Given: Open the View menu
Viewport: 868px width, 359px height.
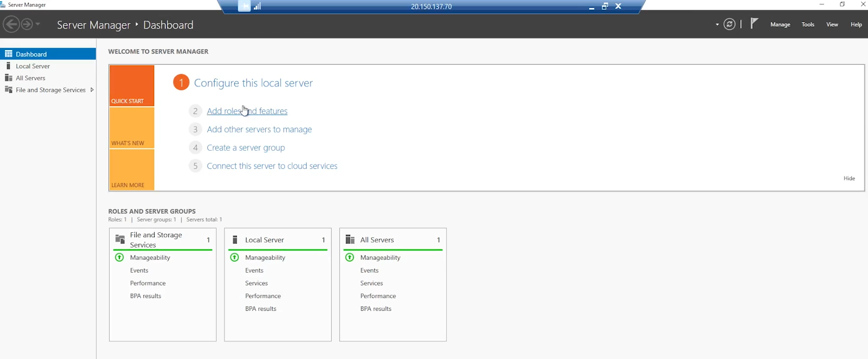Looking at the screenshot, I should click(x=832, y=25).
